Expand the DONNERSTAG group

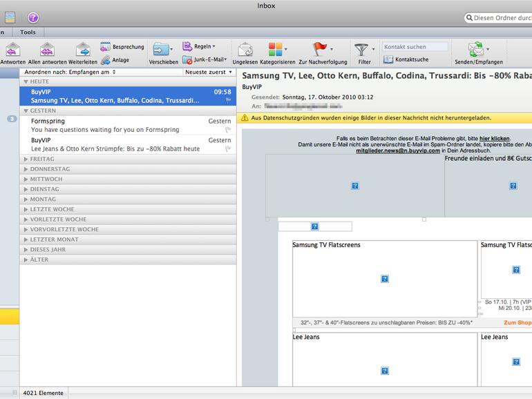click(x=26, y=169)
